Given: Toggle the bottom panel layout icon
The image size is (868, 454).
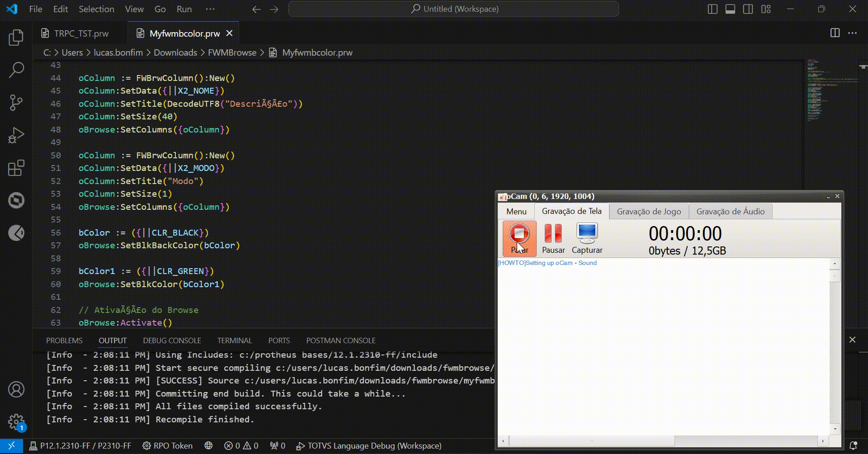Looking at the screenshot, I should 730,9.
